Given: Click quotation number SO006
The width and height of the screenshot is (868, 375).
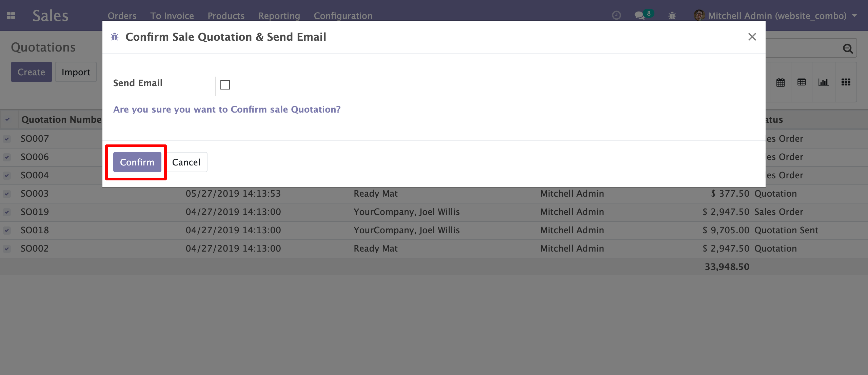Looking at the screenshot, I should click(35, 157).
